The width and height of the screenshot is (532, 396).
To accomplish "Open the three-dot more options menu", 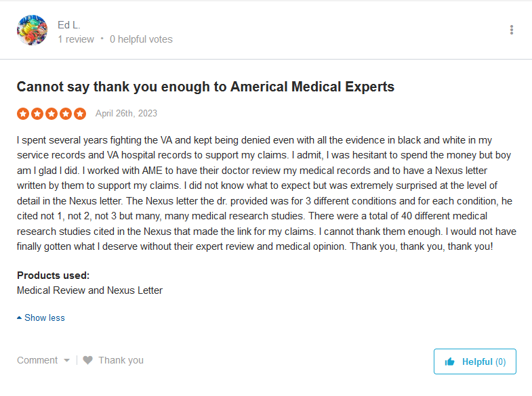I will tap(511, 30).
